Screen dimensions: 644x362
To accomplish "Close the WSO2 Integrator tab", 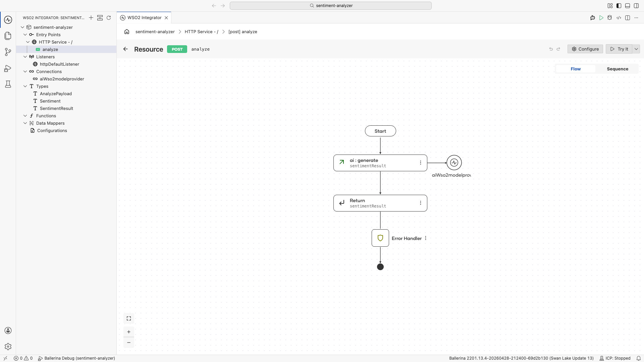I will pos(166,18).
